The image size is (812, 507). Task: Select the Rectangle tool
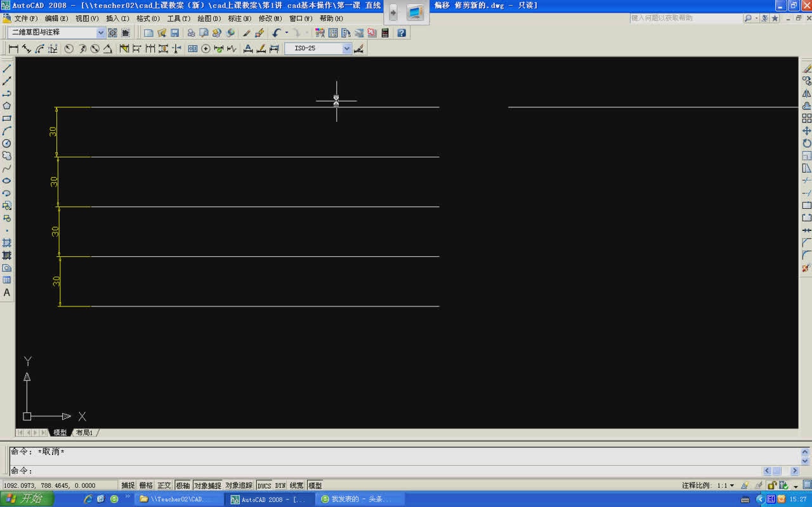(x=7, y=119)
